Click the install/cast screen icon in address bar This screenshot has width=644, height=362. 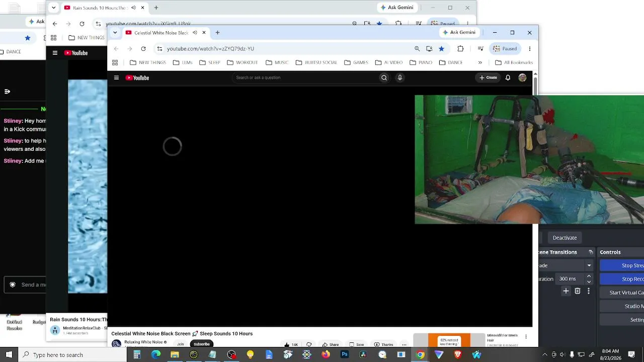click(x=429, y=49)
